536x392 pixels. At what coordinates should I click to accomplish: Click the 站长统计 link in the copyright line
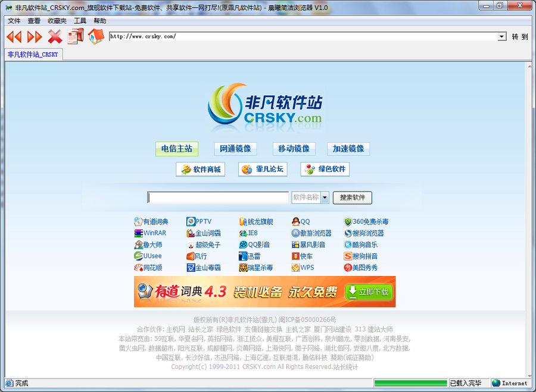[345, 367]
